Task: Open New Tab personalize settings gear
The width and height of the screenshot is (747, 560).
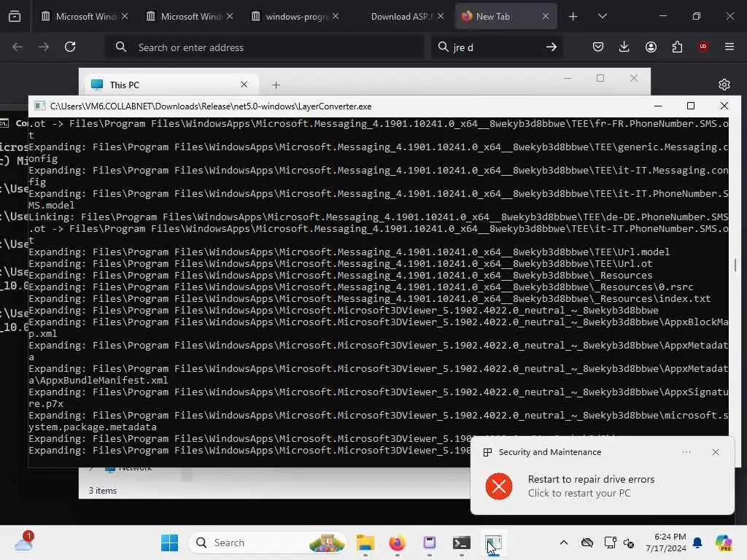Action: pos(724,85)
